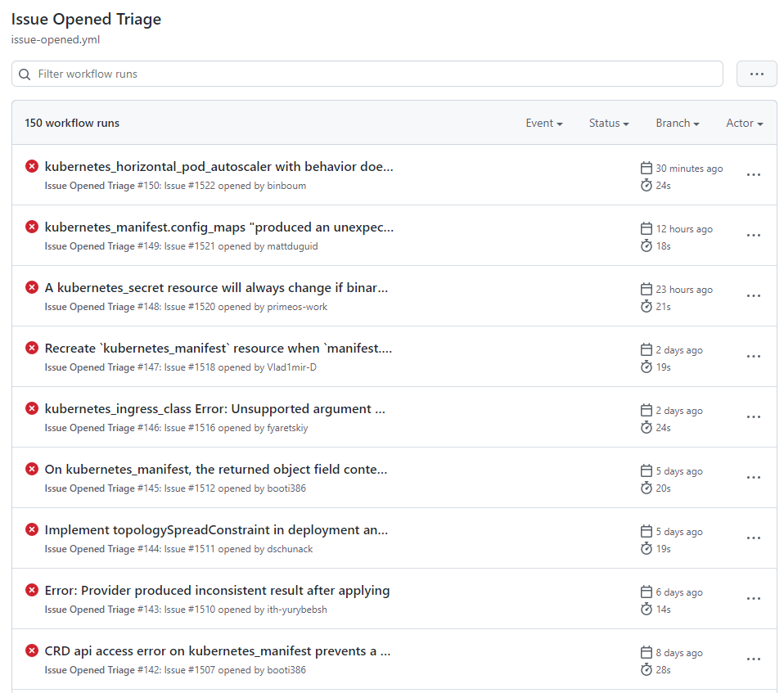784x693 pixels.
Task: Click the 150 workflow runs count text
Action: [72, 123]
